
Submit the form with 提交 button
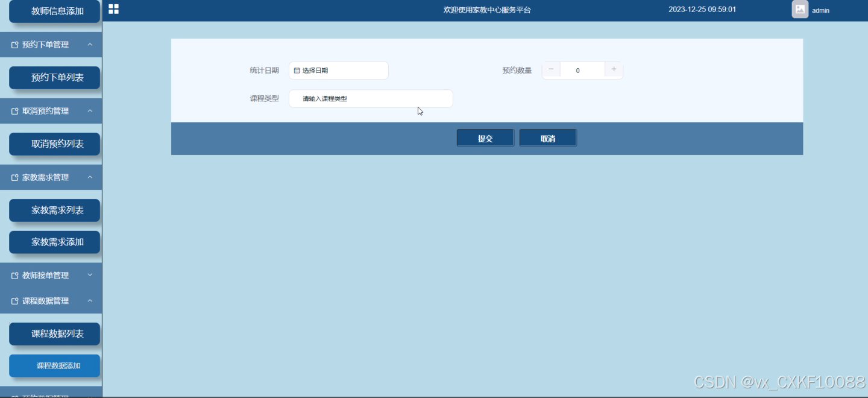485,138
